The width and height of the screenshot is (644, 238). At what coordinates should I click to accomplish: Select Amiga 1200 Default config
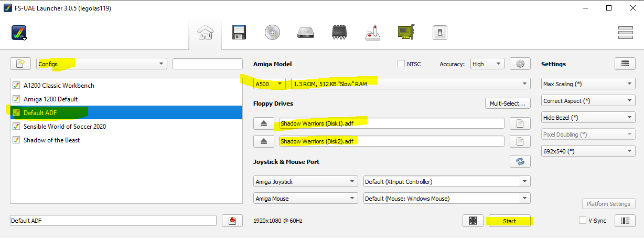(126, 99)
